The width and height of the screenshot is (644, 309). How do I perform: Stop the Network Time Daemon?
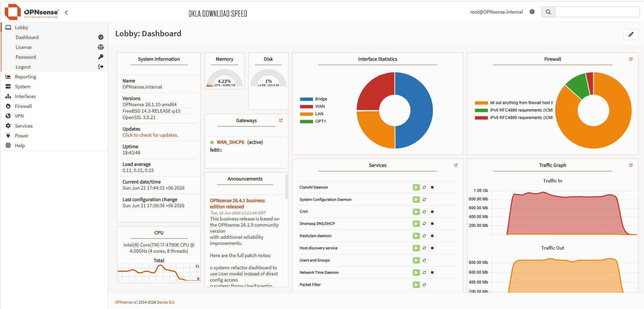coord(432,272)
